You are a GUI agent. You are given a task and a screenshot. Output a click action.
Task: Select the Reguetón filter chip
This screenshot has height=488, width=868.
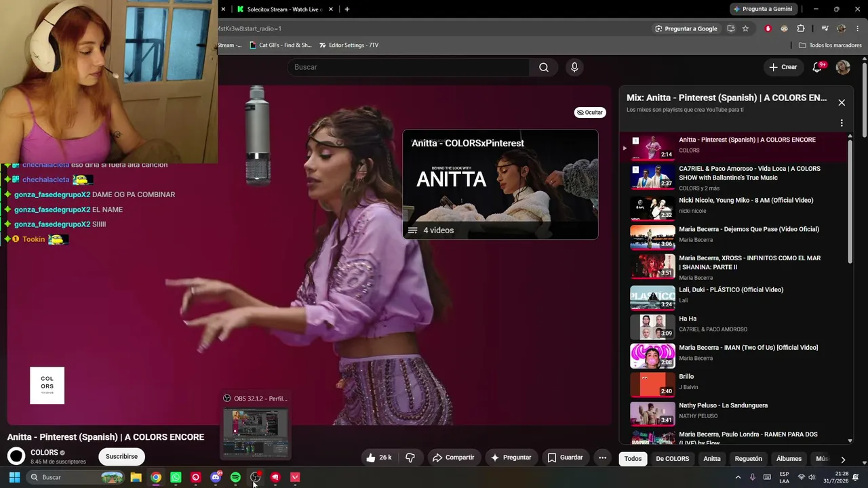point(749,459)
